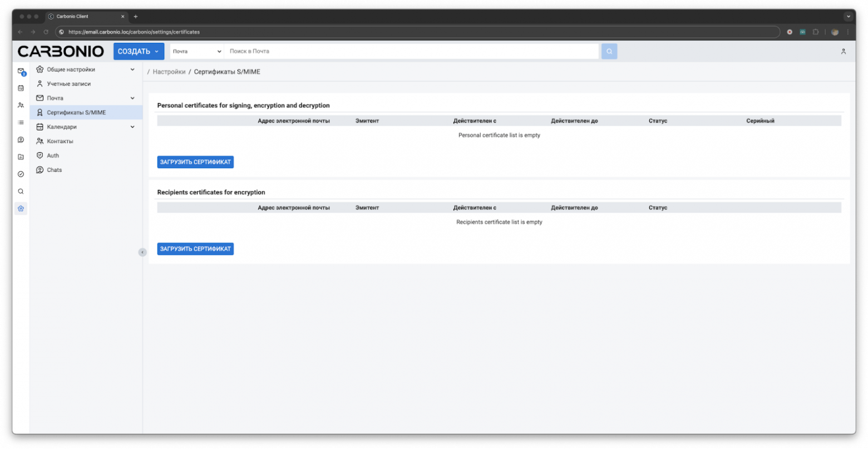The height and width of the screenshot is (449, 868).
Task: Click the red record extension icon
Action: pyautogui.click(x=789, y=32)
